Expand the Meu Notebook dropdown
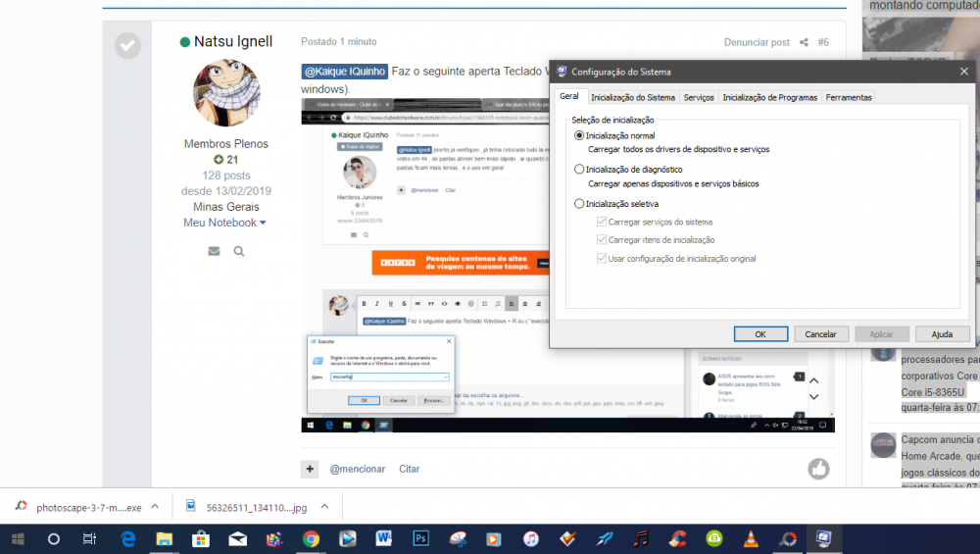Viewport: 980px width, 554px height. 263,224
